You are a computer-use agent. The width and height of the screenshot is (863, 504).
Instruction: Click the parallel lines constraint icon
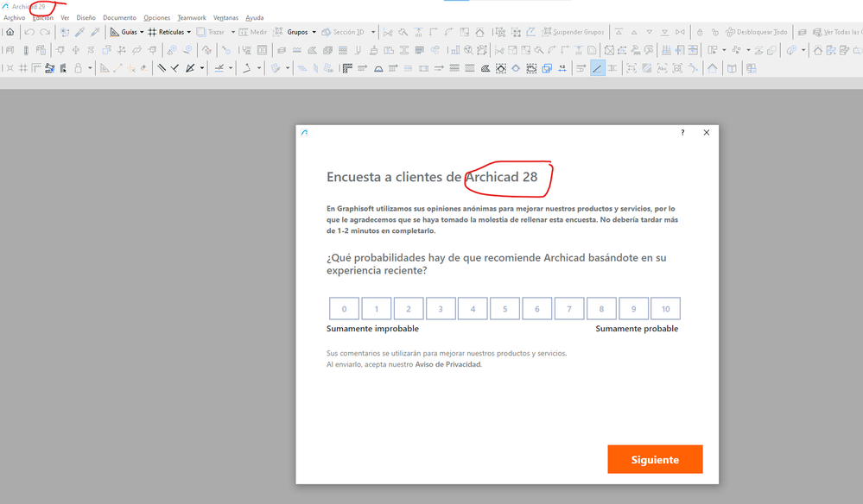(x=162, y=68)
